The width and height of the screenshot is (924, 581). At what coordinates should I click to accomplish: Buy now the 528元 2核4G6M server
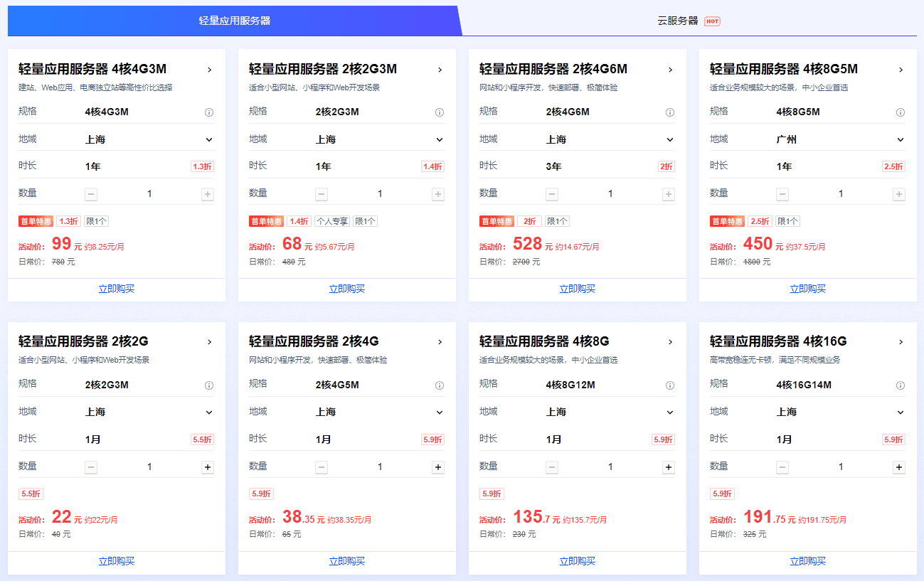(x=578, y=289)
